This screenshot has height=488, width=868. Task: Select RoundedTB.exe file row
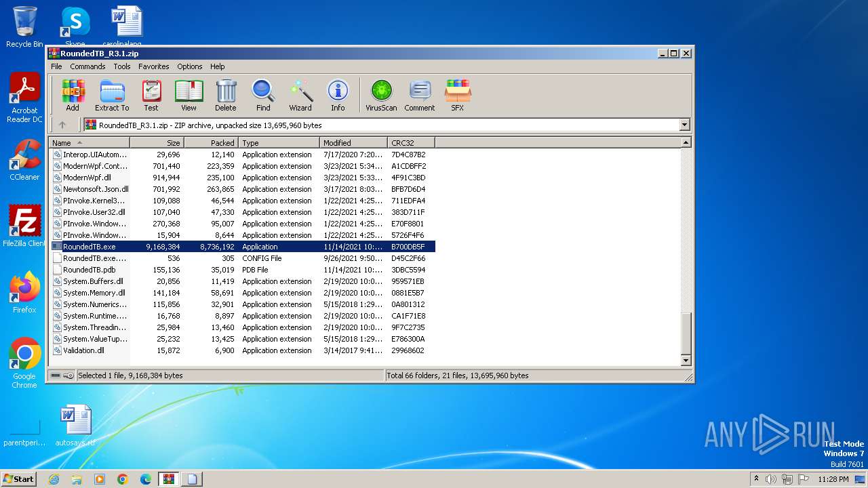click(243, 247)
